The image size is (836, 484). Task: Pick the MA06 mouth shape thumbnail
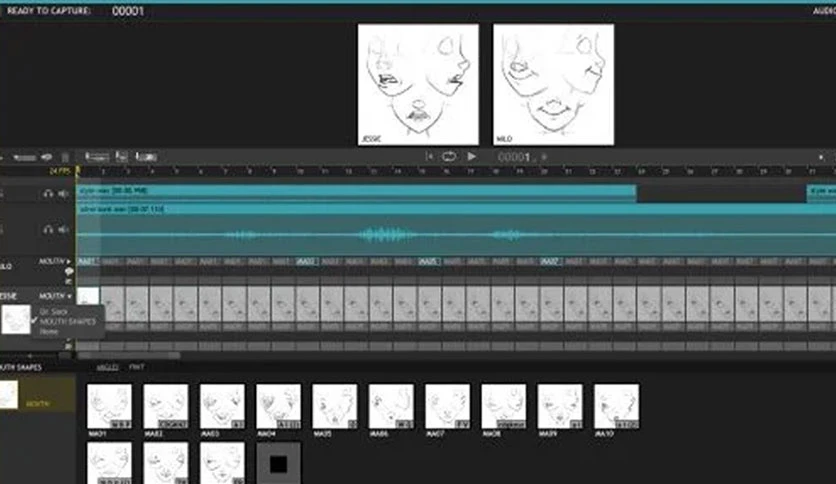(x=391, y=406)
